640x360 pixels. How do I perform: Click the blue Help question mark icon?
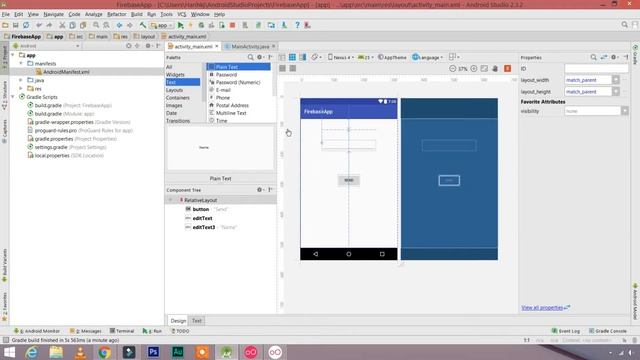tap(297, 25)
